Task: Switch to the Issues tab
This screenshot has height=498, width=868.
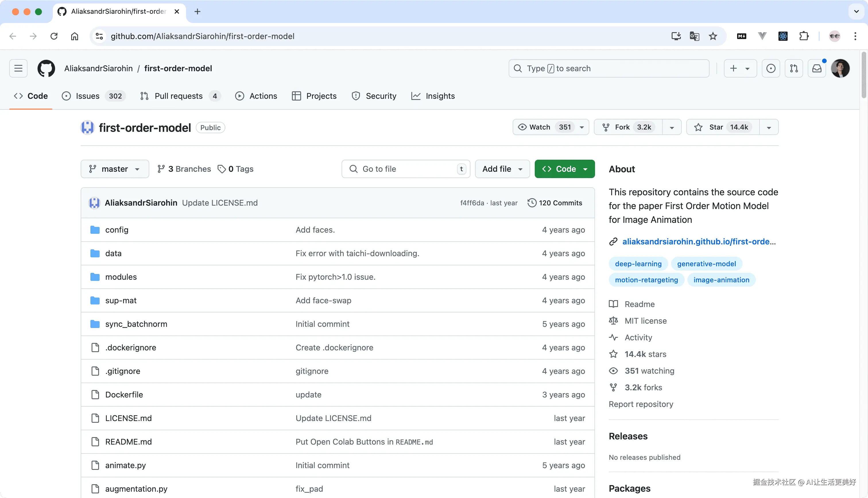Action: tap(87, 96)
